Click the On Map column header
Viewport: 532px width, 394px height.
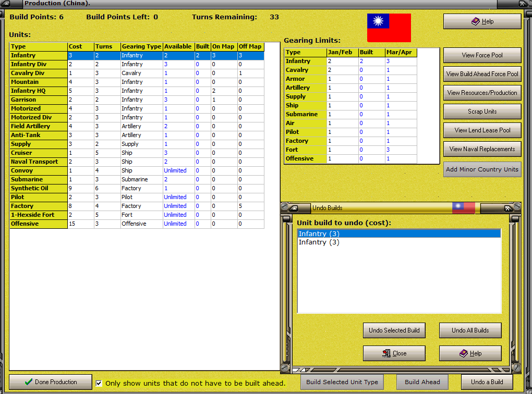pyautogui.click(x=224, y=46)
